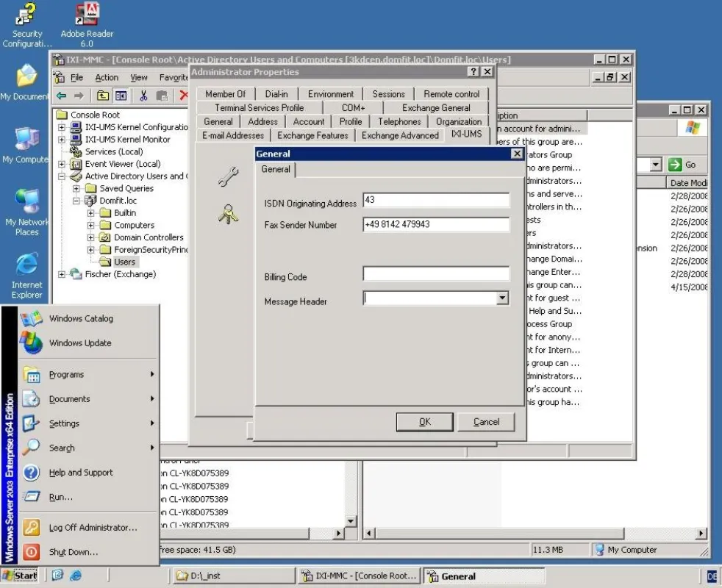This screenshot has height=588, width=722.
Task: Click the Back arrow in MMC toolbar
Action: [x=61, y=96]
